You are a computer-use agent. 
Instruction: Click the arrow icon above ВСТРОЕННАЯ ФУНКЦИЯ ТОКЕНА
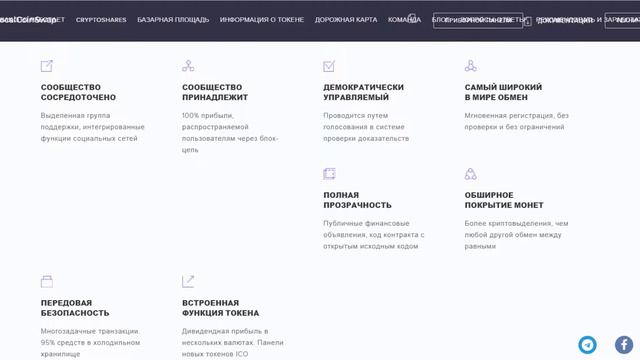[188, 281]
